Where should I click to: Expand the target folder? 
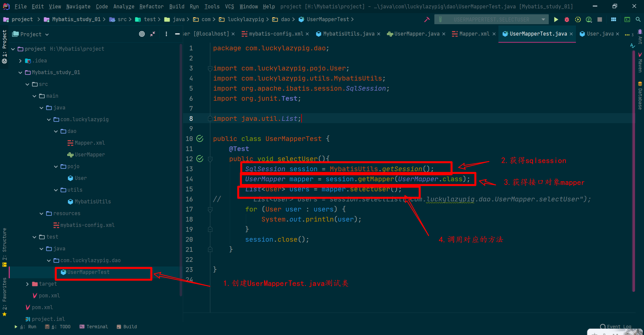[27, 284]
